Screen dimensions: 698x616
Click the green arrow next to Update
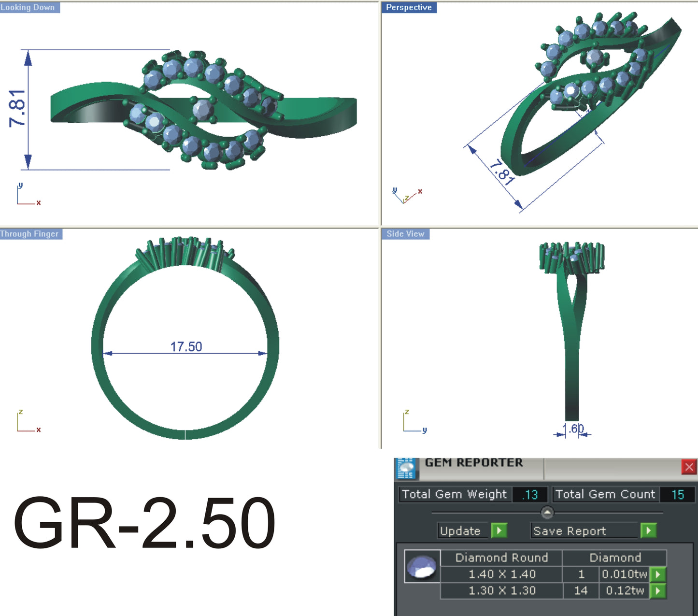coord(499,530)
